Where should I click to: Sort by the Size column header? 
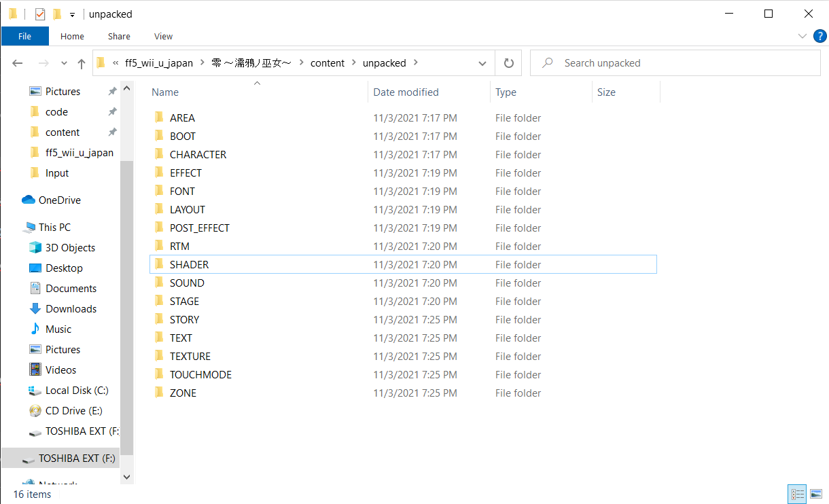(x=606, y=92)
